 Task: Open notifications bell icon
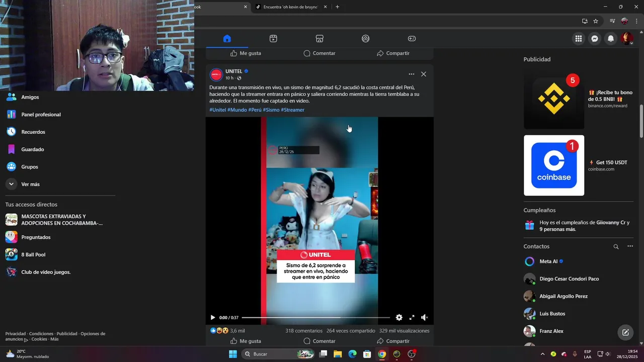pyautogui.click(x=611, y=39)
